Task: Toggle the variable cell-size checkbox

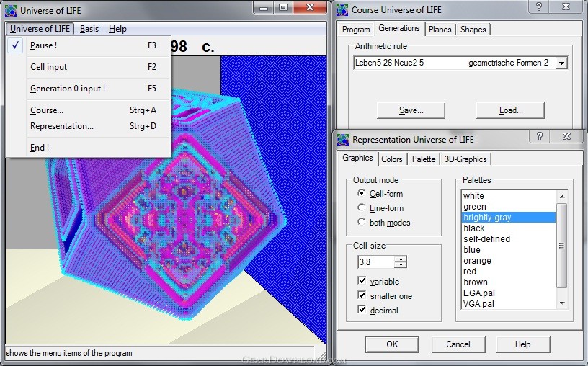Action: [x=362, y=282]
